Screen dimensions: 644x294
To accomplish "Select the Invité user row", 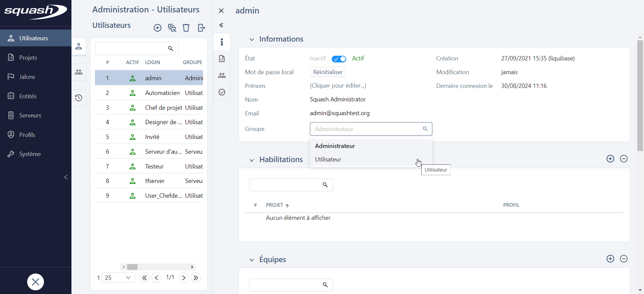I will click(149, 137).
